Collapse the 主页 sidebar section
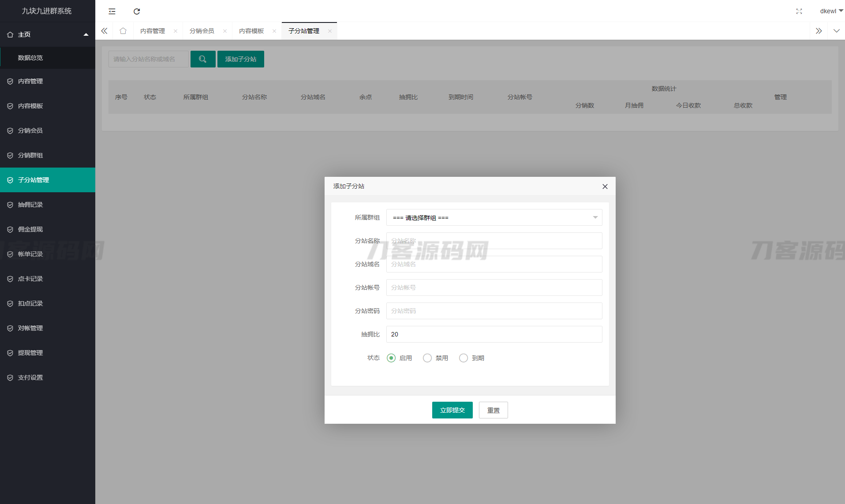The image size is (845, 504). pyautogui.click(x=48, y=34)
